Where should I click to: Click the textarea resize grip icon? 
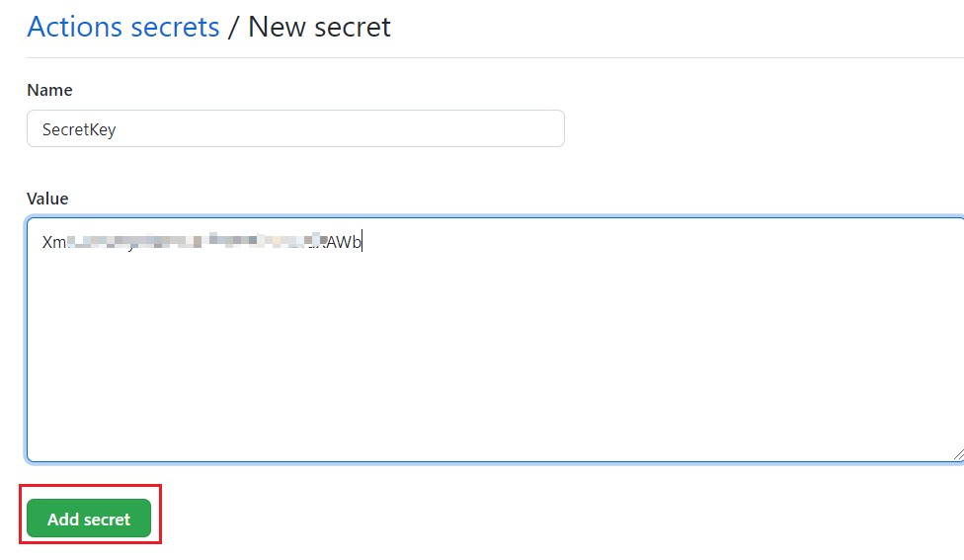[x=958, y=454]
